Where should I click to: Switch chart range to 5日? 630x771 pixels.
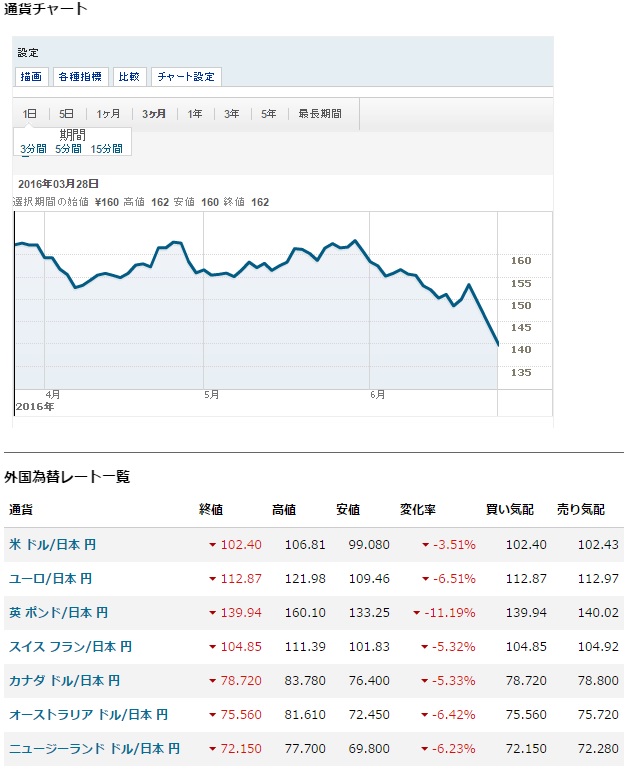point(67,114)
